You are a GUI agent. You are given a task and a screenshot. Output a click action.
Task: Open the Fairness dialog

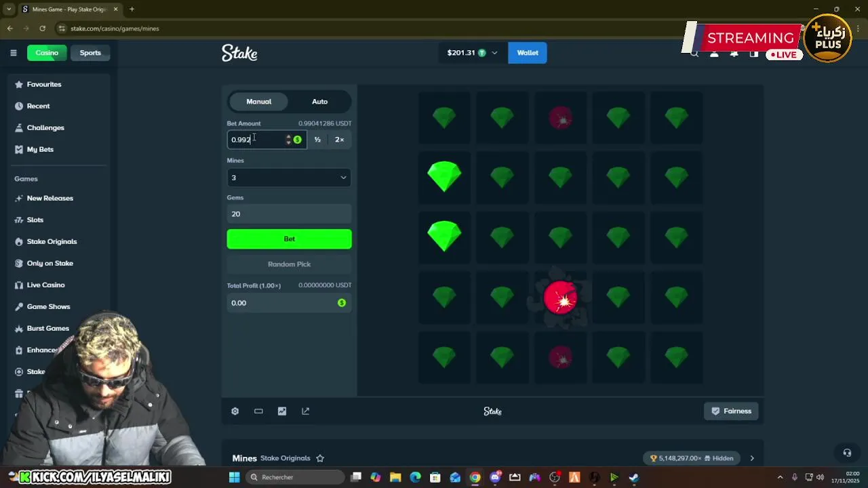coord(731,411)
